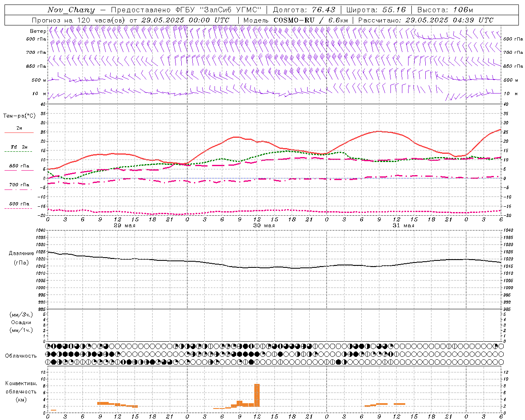Click the '31 мая' date label
Screen dimensions: 525x420
(x=404, y=226)
